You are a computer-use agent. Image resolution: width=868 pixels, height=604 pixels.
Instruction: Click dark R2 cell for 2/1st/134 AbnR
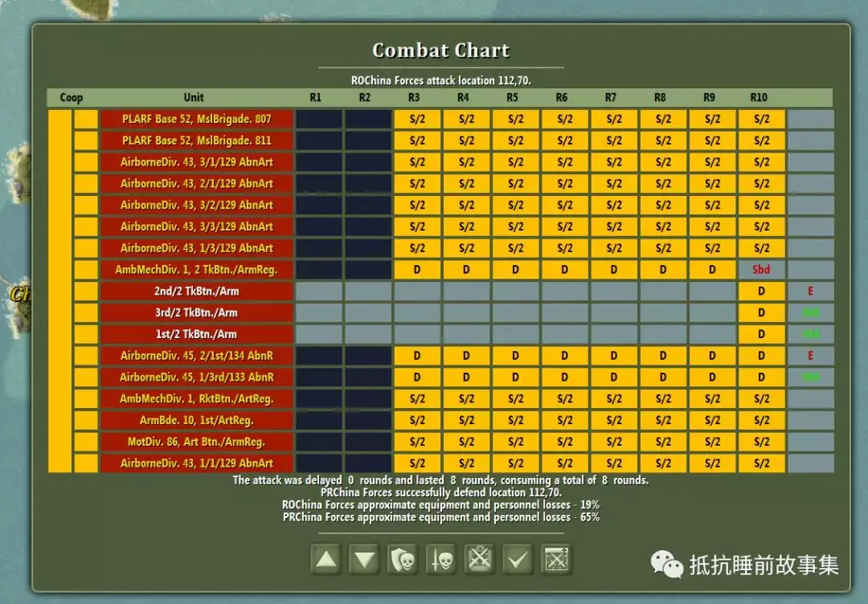coord(368,356)
